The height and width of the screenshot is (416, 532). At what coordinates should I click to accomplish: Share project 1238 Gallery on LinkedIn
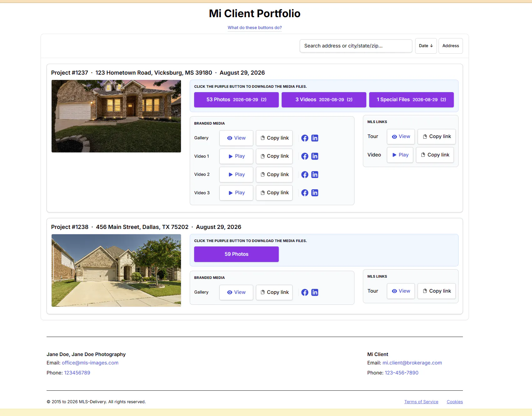(x=315, y=292)
